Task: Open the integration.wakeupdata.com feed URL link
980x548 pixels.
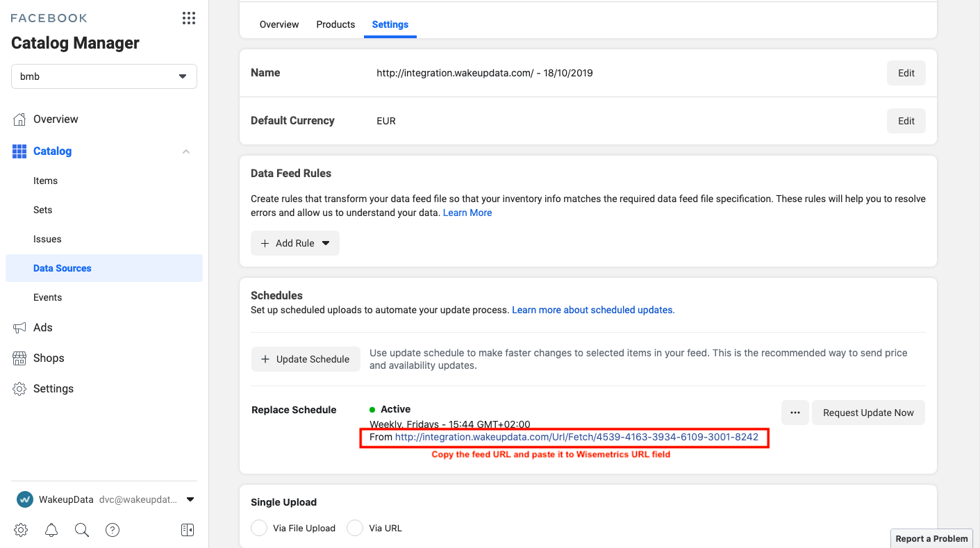Action: pos(576,438)
